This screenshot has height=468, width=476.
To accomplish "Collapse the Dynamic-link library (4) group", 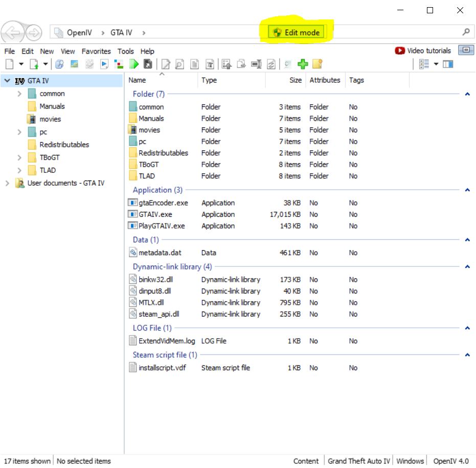I will click(467, 266).
